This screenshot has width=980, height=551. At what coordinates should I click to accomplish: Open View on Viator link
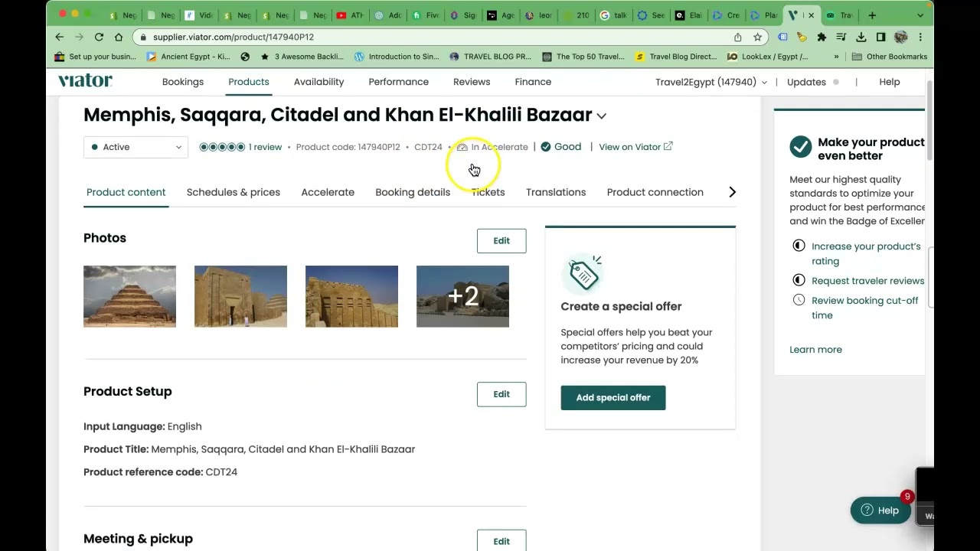click(635, 147)
